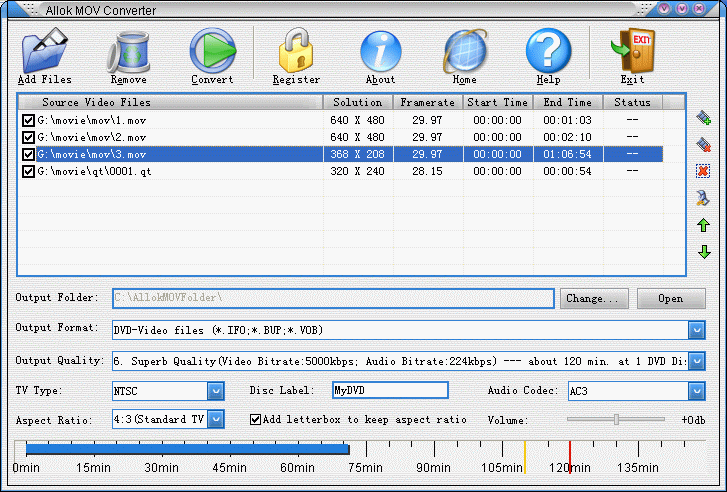Image resolution: width=727 pixels, height=492 pixels.
Task: Uncheck the 1.mov file checkbox
Action: (x=29, y=121)
